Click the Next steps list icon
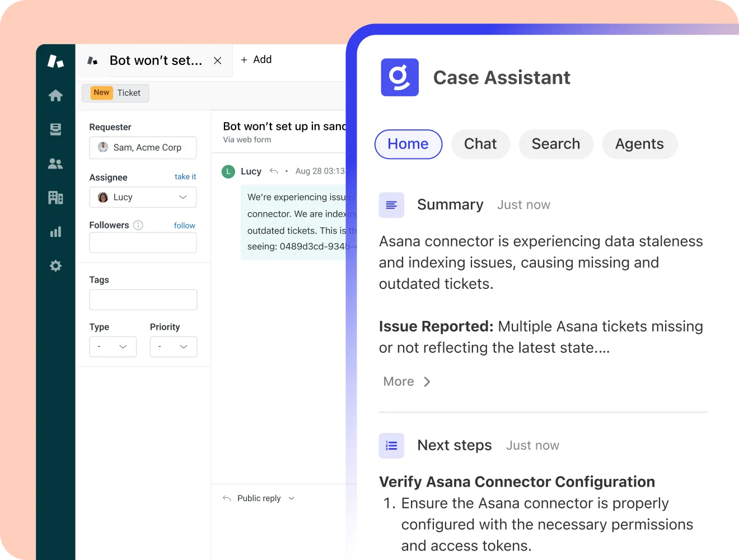The width and height of the screenshot is (739, 560). pos(391,446)
